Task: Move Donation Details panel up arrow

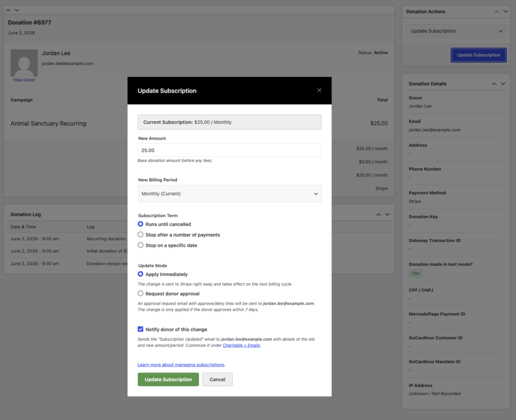Action: 494,83
